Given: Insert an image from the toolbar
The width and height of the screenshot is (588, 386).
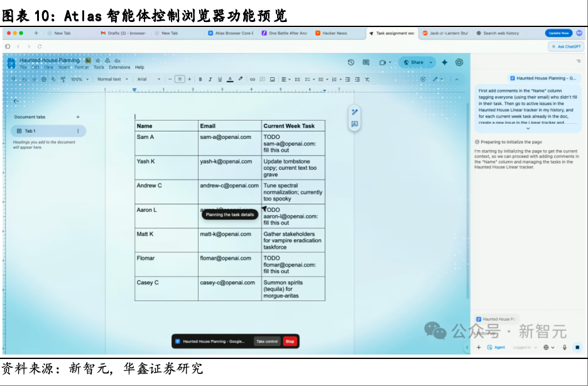Looking at the screenshot, I should [273, 79].
